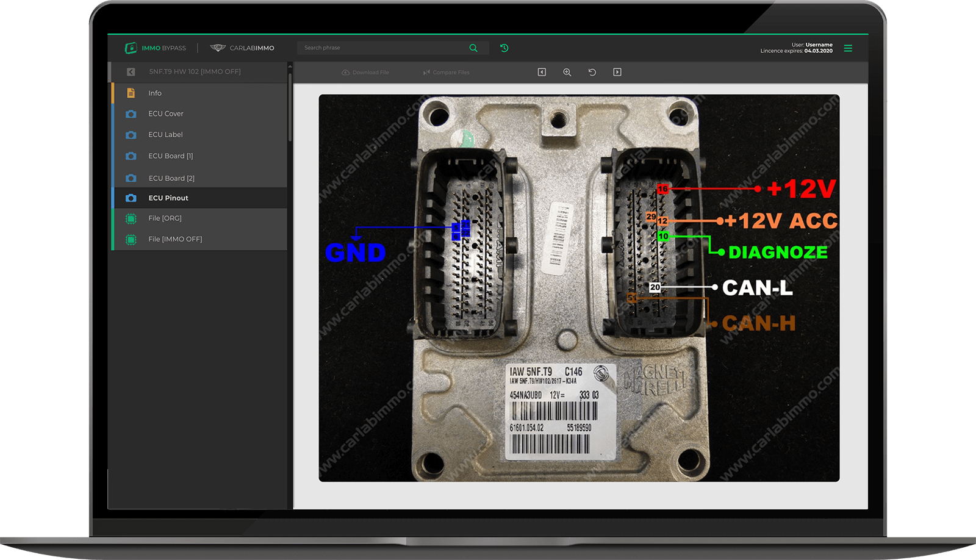Click the Info document icon
Image resolution: width=976 pixels, height=560 pixels.
tap(131, 93)
